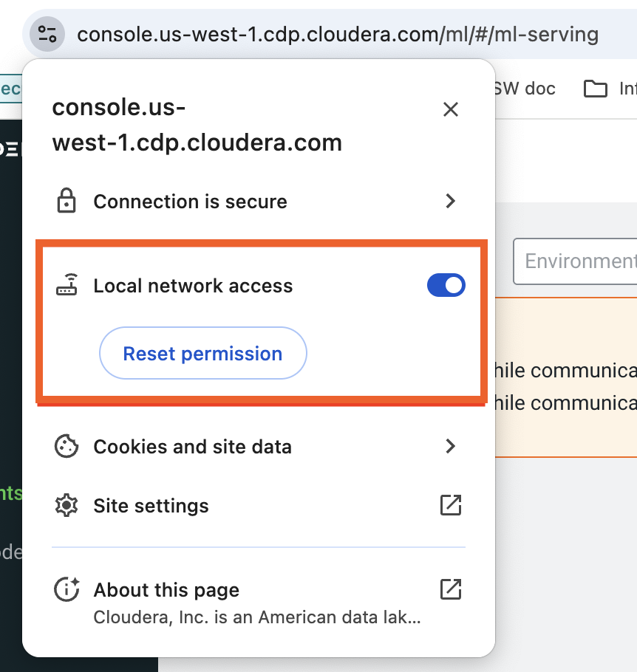Click the external link icon for About this page
This screenshot has height=672, width=637.
(450, 590)
